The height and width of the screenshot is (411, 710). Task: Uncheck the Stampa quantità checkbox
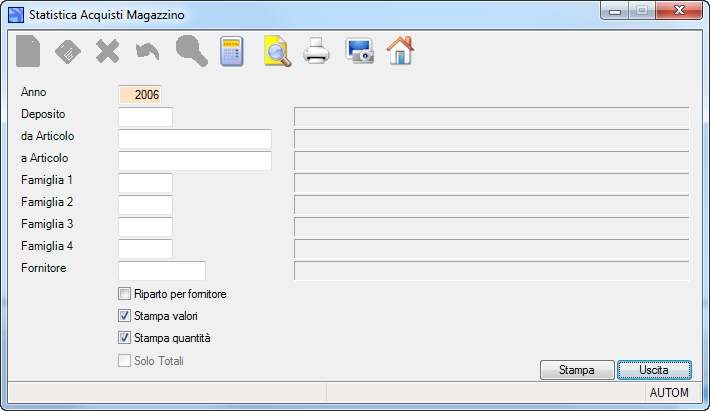(x=124, y=338)
